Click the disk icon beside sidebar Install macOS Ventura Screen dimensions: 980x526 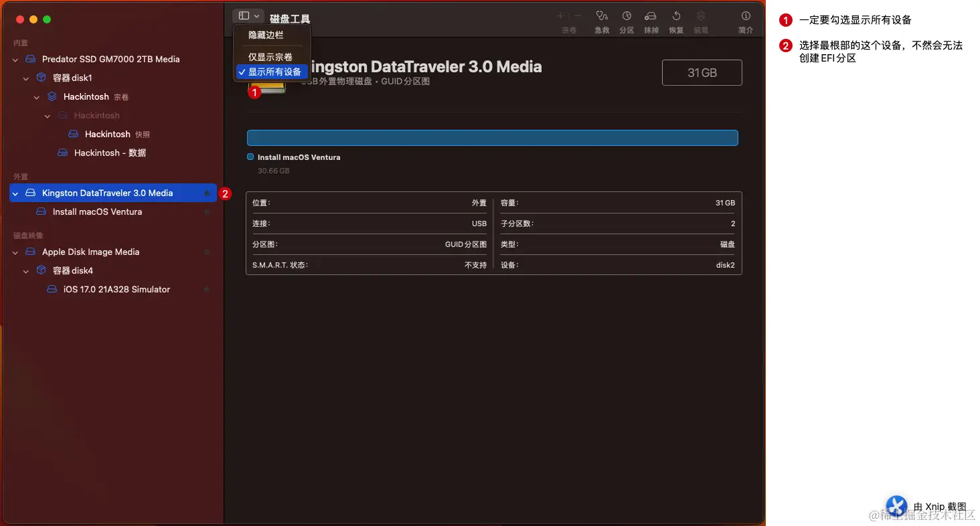click(x=41, y=211)
